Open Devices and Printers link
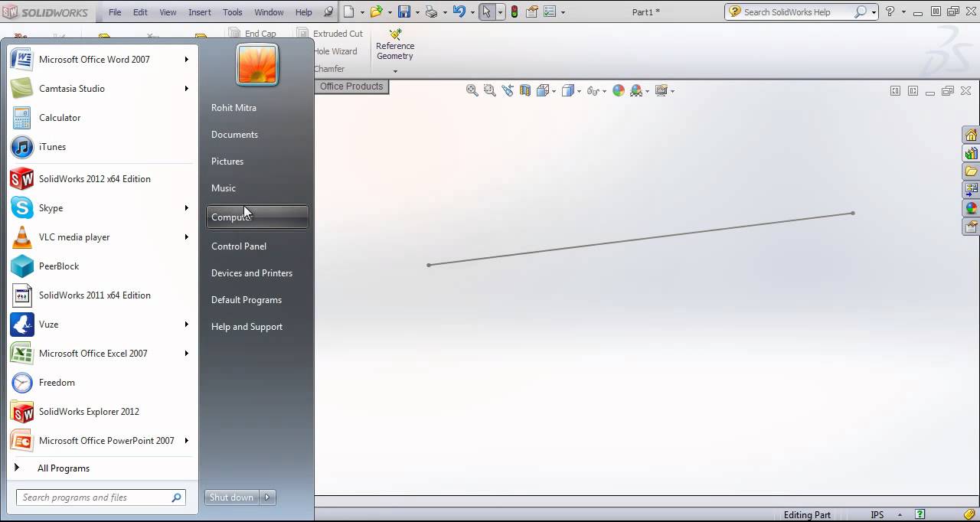Viewport: 980px width, 522px height. (252, 273)
